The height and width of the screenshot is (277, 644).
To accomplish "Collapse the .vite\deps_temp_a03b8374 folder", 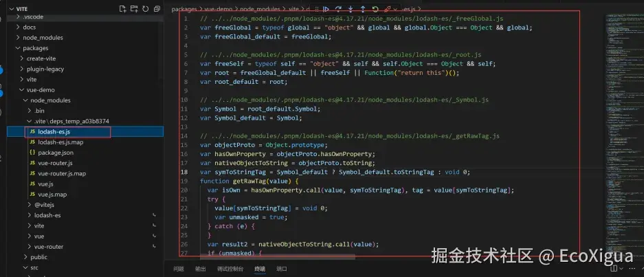I will point(30,121).
